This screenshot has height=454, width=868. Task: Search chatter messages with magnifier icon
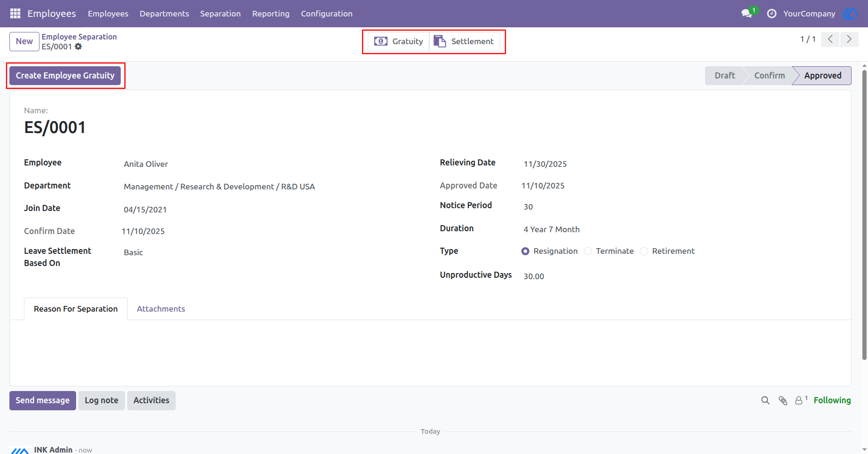(x=765, y=400)
